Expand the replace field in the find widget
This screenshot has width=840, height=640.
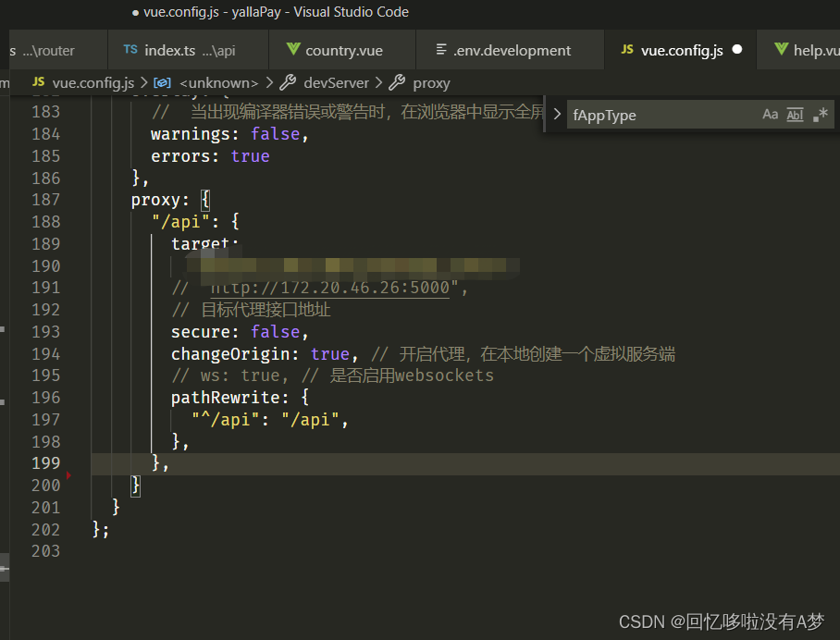point(555,115)
